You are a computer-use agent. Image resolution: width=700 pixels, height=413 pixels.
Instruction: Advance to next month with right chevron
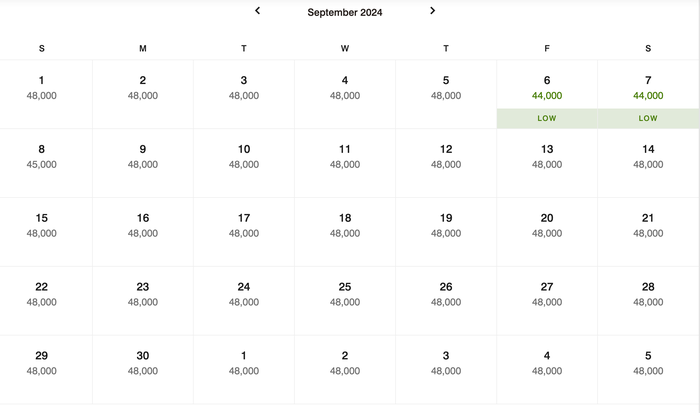click(x=432, y=11)
